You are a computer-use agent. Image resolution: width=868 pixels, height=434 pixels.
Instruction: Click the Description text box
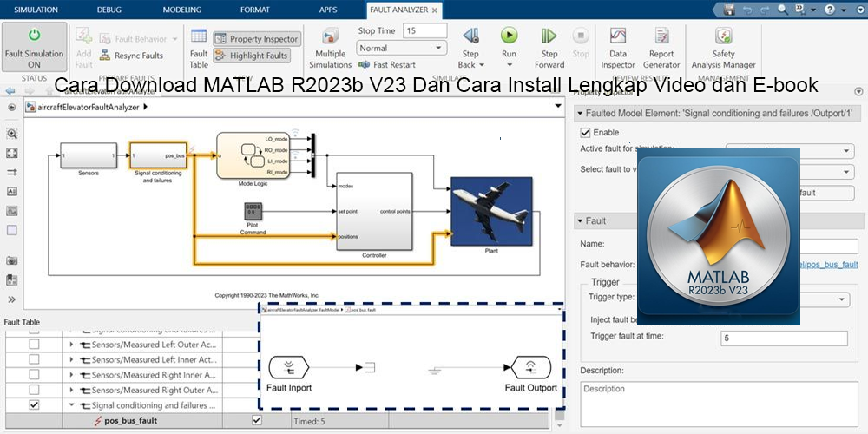pos(720,404)
